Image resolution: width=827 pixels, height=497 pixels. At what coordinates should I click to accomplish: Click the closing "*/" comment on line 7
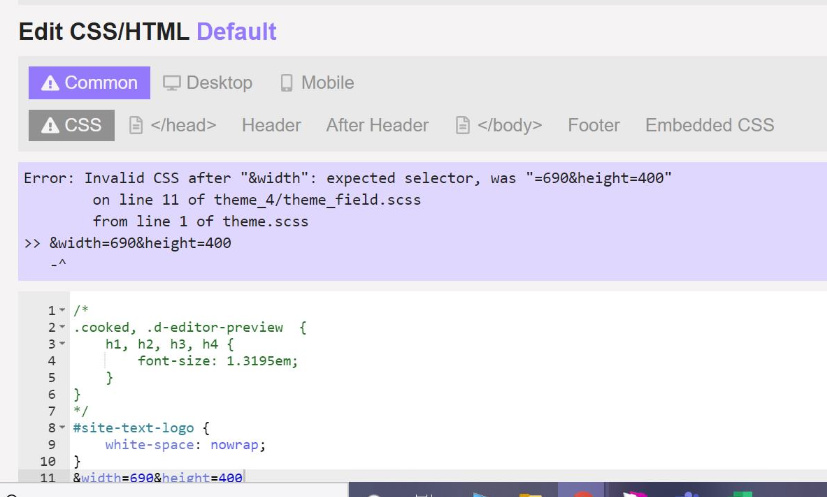pos(81,411)
